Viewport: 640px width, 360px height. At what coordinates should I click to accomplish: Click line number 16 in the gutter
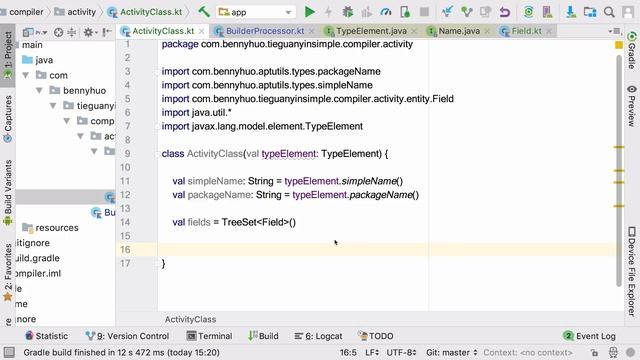pos(125,249)
